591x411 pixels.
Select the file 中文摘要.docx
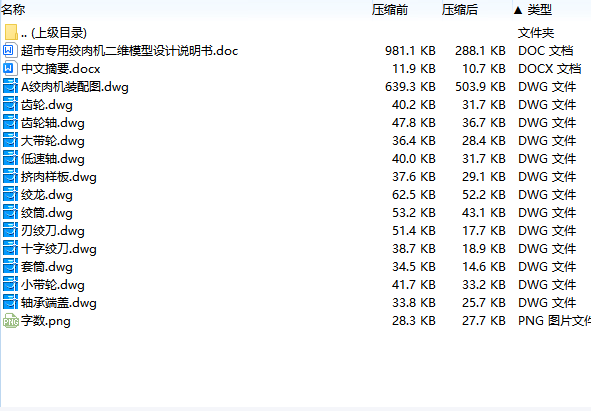(61, 69)
